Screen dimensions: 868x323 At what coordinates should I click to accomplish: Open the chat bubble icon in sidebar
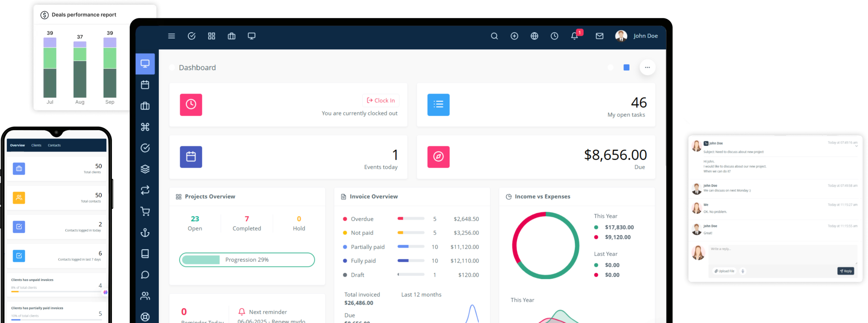click(x=145, y=275)
